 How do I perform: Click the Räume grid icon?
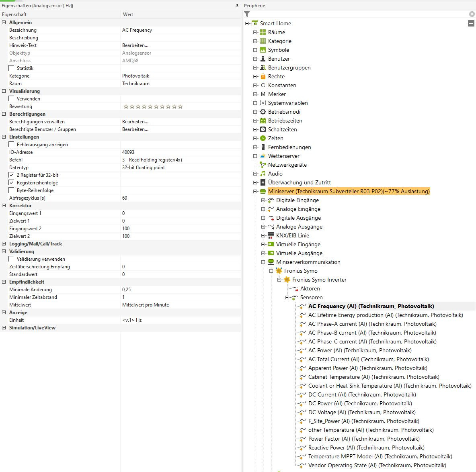coord(263,32)
